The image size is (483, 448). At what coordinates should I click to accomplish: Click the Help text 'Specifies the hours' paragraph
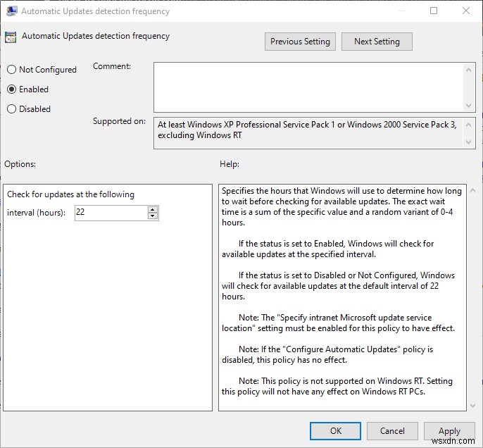pyautogui.click(x=341, y=207)
